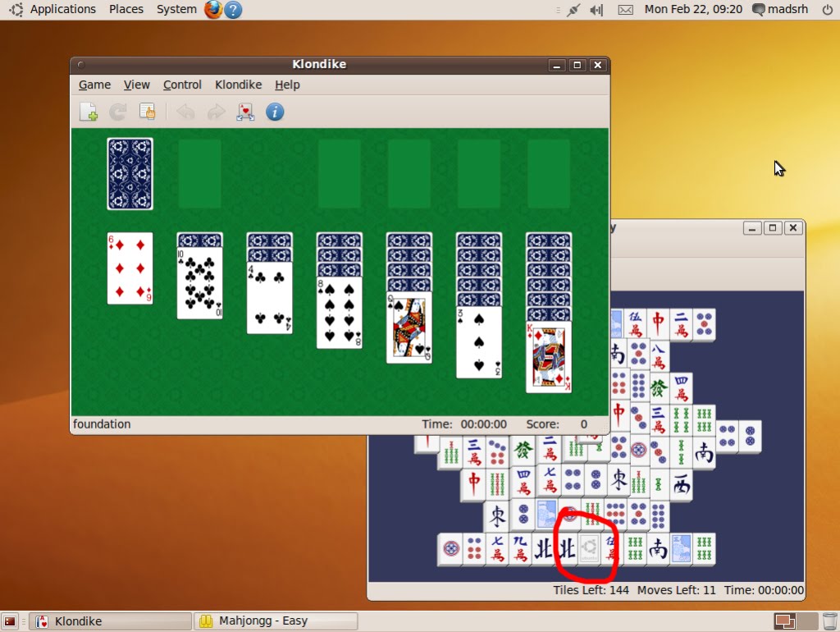Select the 3 of spades card
Screen dimensions: 840x632
(x=479, y=342)
